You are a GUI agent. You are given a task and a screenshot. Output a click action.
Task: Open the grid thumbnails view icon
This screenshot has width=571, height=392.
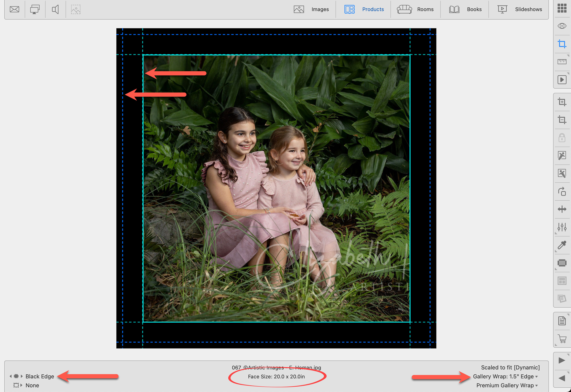(x=562, y=8)
